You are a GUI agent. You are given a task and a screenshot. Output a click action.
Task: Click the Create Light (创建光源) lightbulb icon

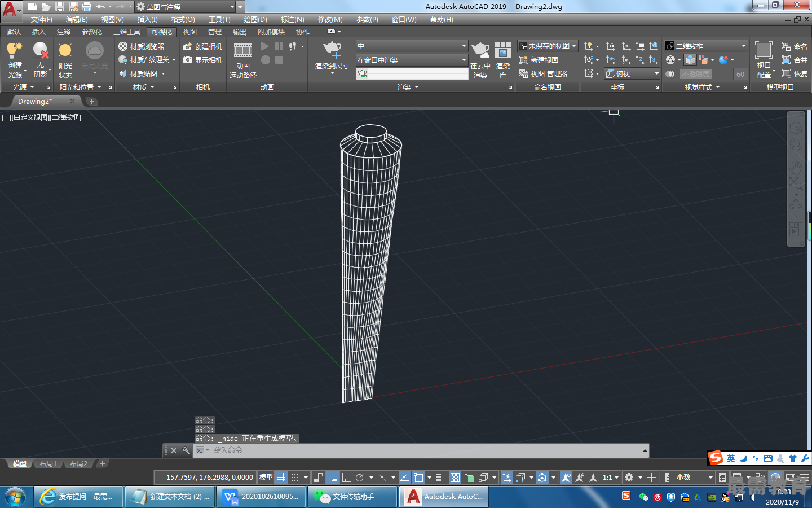[x=15, y=51]
